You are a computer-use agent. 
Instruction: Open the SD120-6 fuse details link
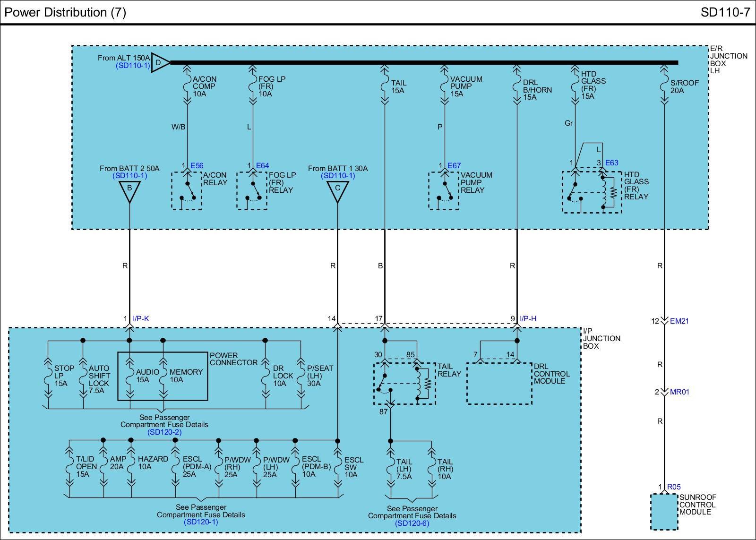[412, 523]
